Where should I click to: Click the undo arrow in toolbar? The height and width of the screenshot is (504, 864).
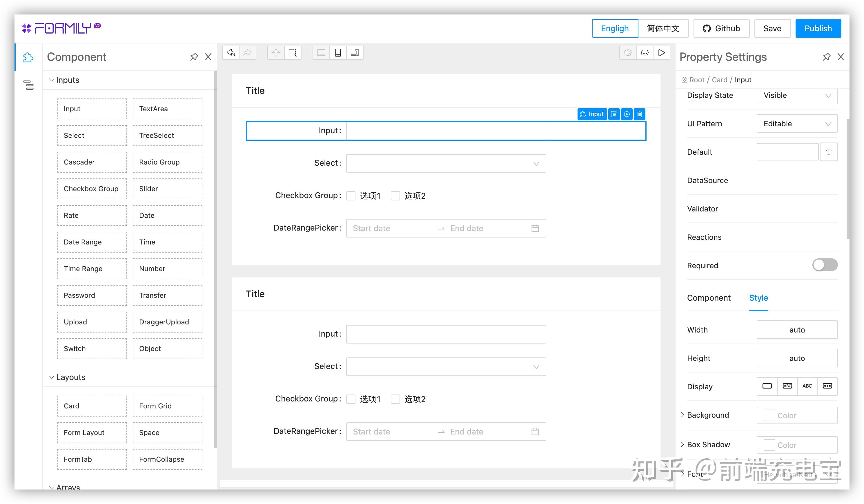click(231, 53)
